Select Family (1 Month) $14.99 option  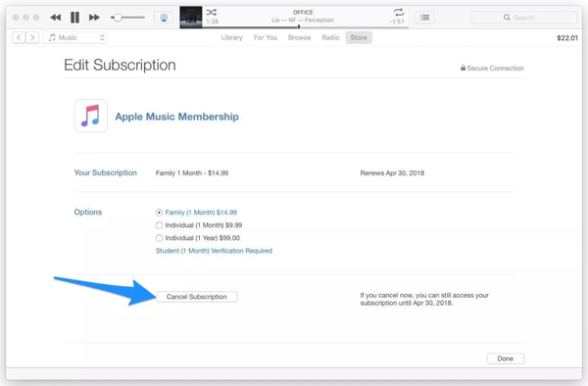pyautogui.click(x=159, y=213)
